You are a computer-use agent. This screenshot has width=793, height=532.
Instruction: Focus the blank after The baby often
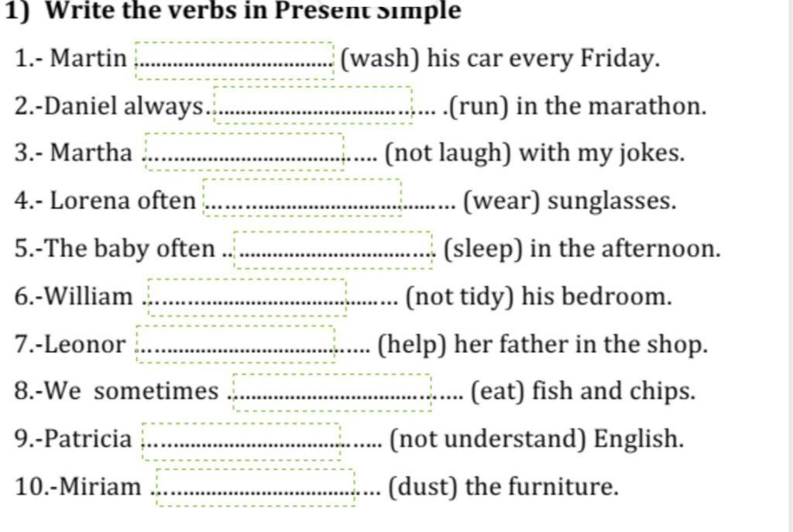coord(333,249)
